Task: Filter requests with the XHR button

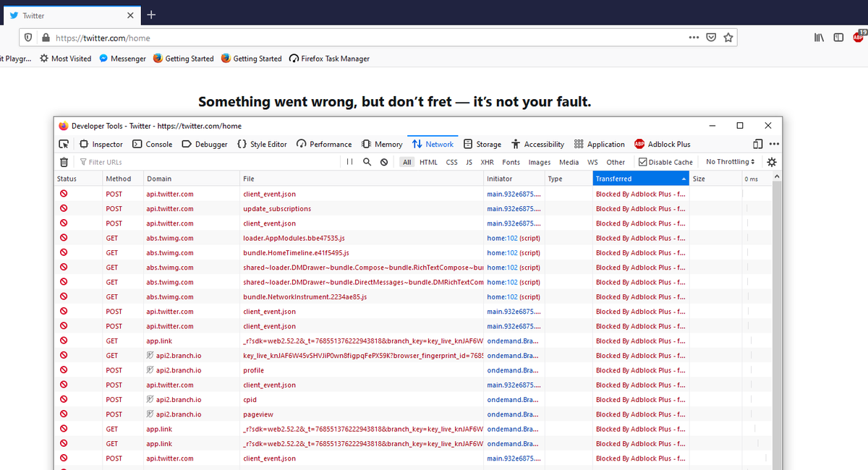Action: 487,162
